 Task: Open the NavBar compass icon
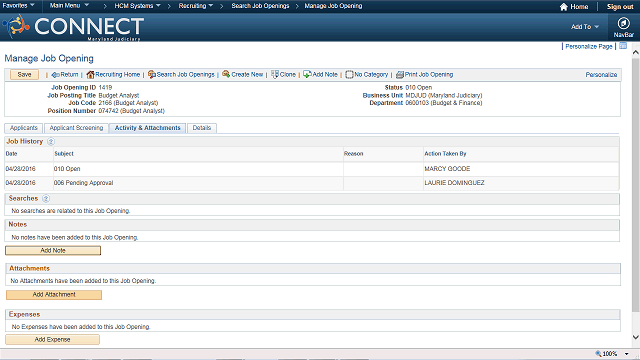pyautogui.click(x=623, y=23)
